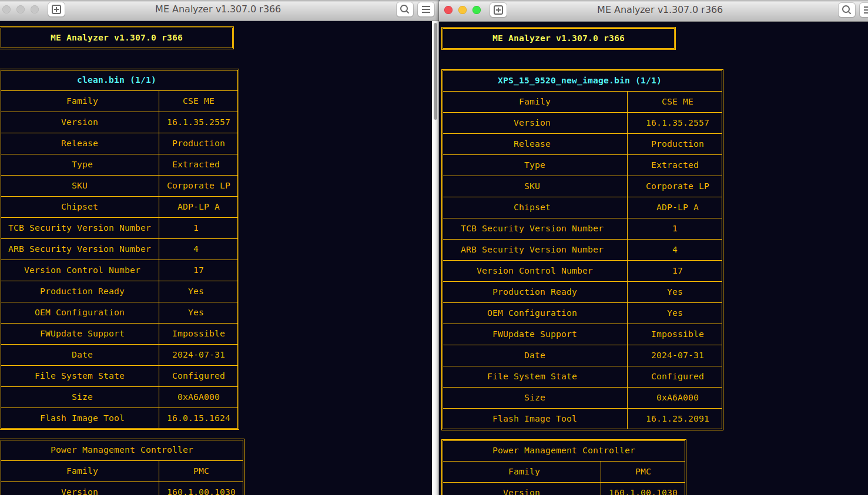Click "Flash Image Tool" label in XPS_15_9520 table
This screenshot has width=868, height=495.
coord(535,419)
